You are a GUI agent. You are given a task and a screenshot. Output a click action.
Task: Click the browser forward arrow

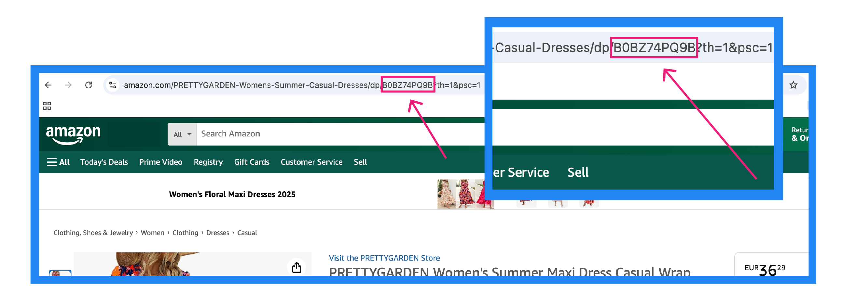(x=68, y=85)
